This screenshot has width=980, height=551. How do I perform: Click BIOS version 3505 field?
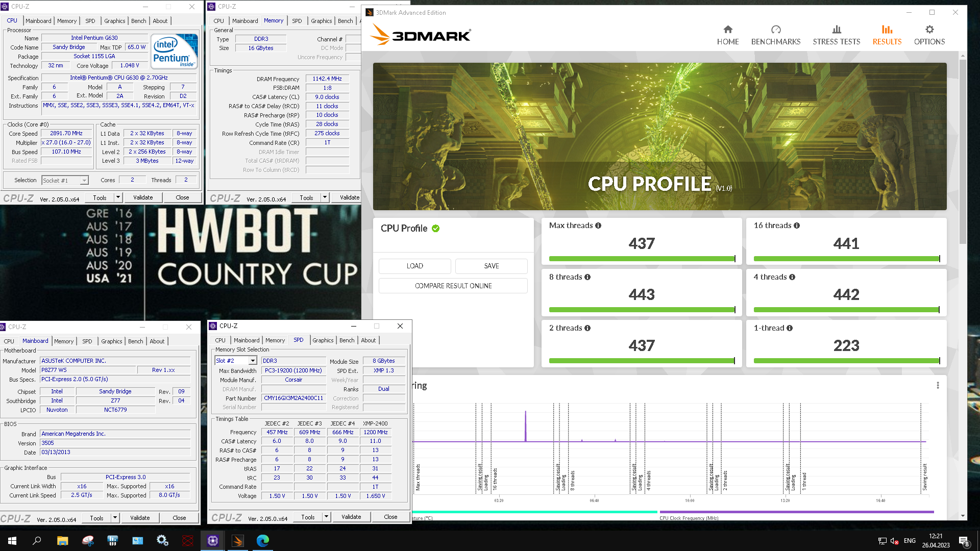click(115, 443)
